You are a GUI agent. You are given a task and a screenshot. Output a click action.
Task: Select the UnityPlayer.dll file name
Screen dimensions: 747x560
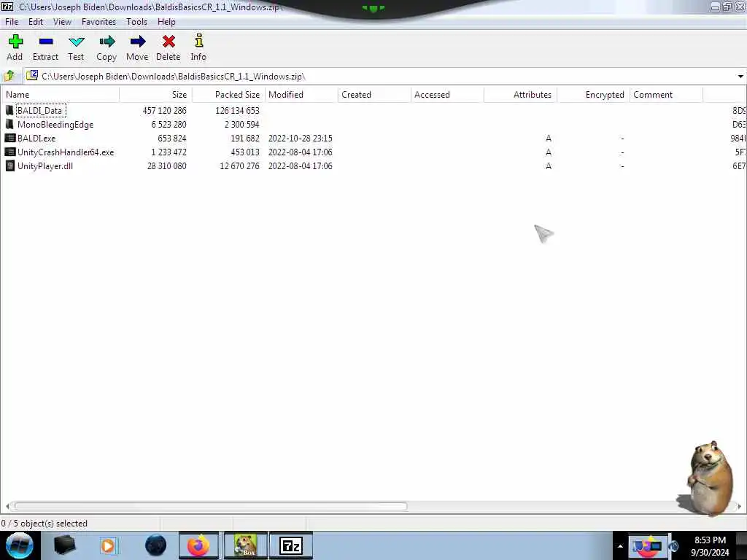pos(45,166)
